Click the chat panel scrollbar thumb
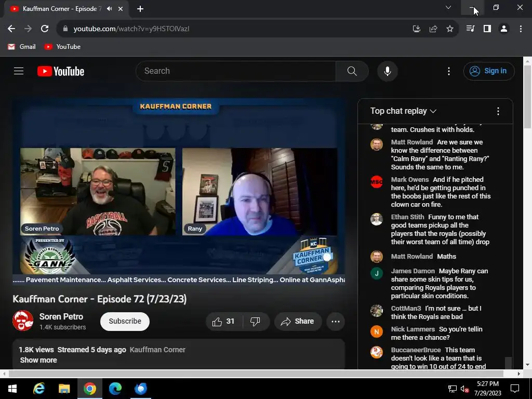532x399 pixels. 508,363
